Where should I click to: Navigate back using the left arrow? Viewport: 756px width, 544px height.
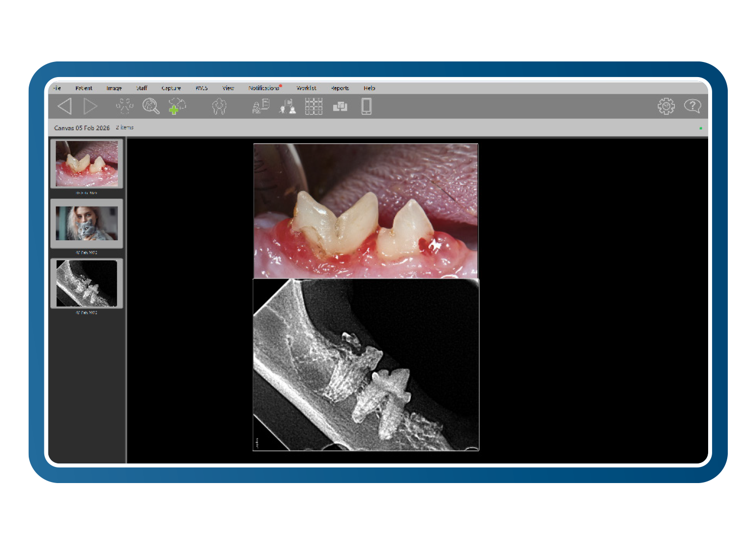tap(64, 106)
